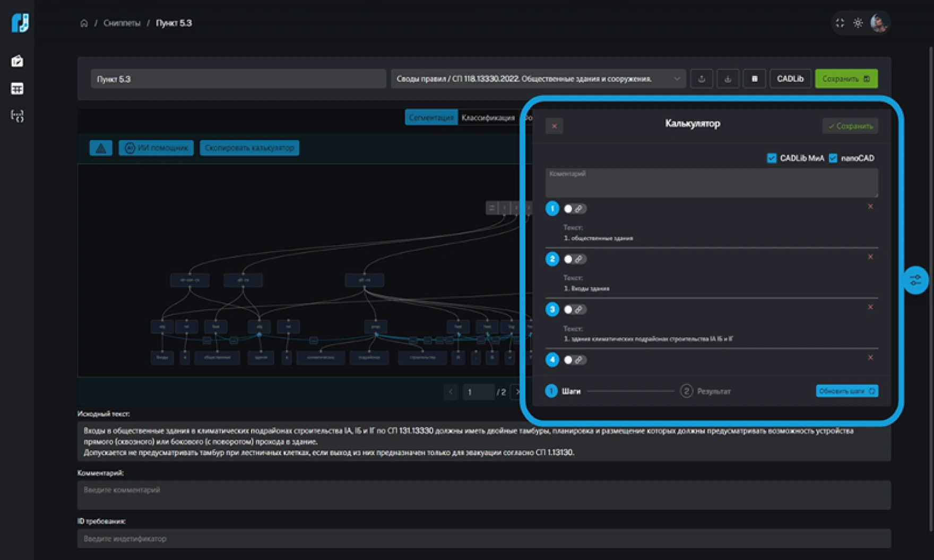Screen dimensions: 934x560
Task: Click the download icon button beside CADLib
Action: point(728,79)
